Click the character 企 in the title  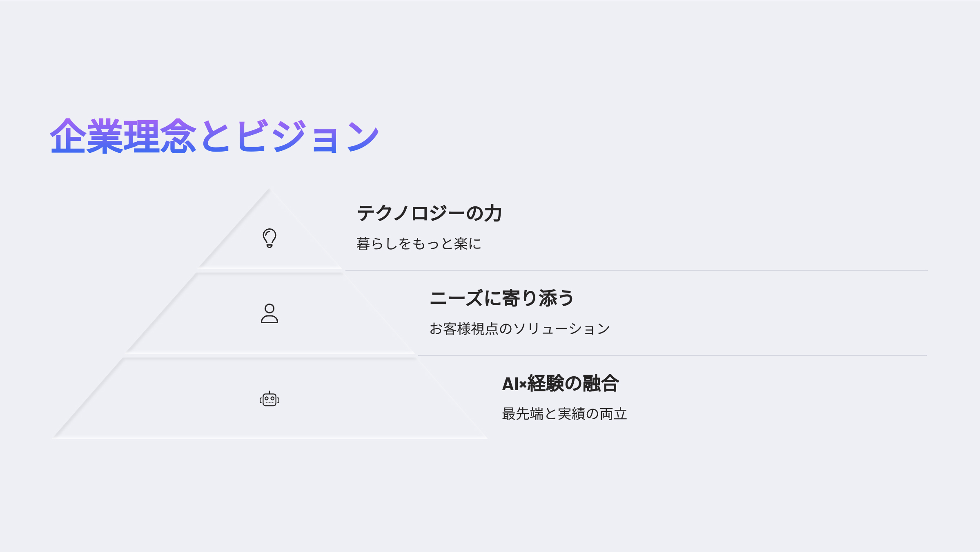[x=68, y=136]
